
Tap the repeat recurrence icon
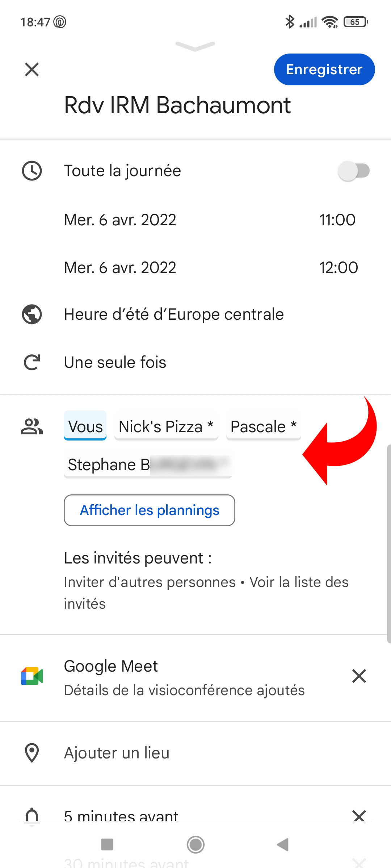coord(32,362)
